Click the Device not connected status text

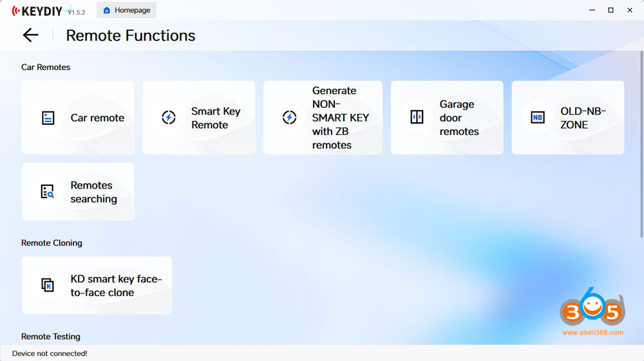[x=50, y=353]
